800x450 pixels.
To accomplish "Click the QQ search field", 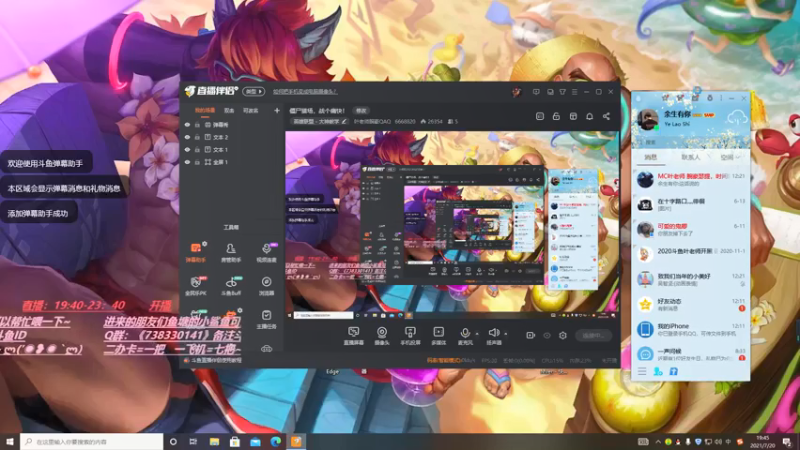I will point(691,142).
